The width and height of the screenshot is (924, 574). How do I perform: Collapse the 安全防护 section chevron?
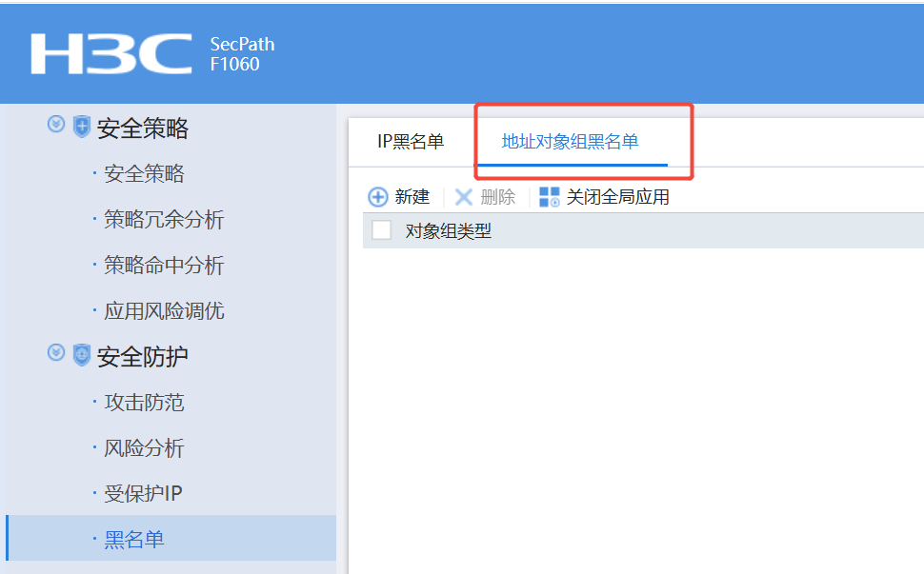[x=56, y=354]
